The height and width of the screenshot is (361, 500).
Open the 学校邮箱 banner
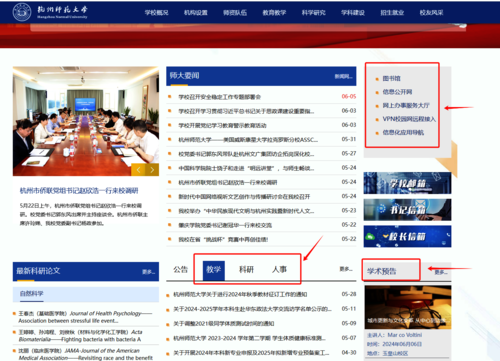(x=407, y=183)
